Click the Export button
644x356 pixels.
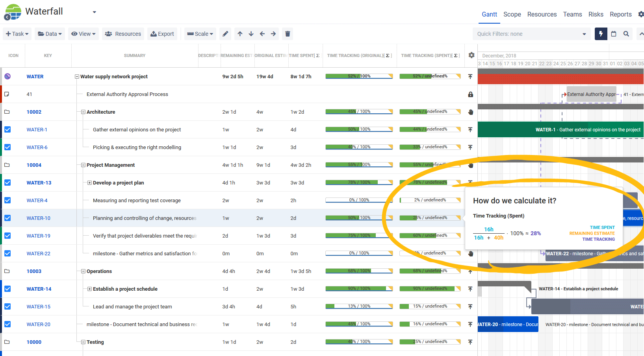click(x=162, y=34)
